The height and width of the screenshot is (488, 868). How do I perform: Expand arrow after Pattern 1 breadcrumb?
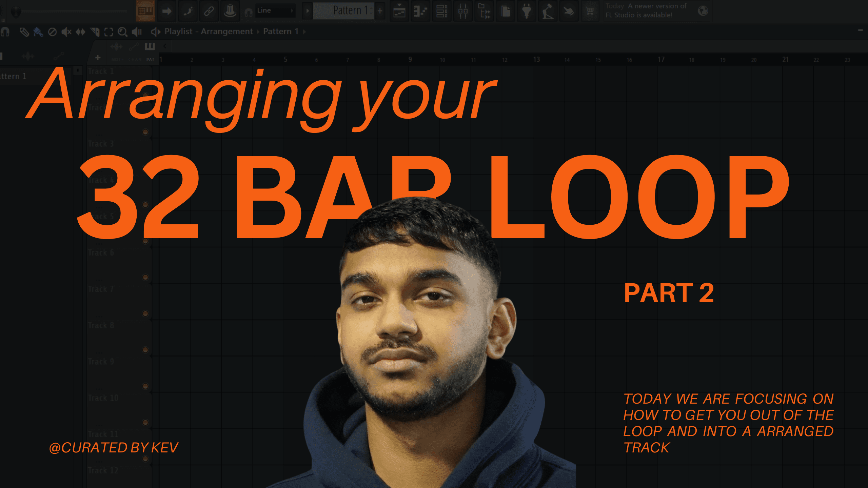[304, 32]
